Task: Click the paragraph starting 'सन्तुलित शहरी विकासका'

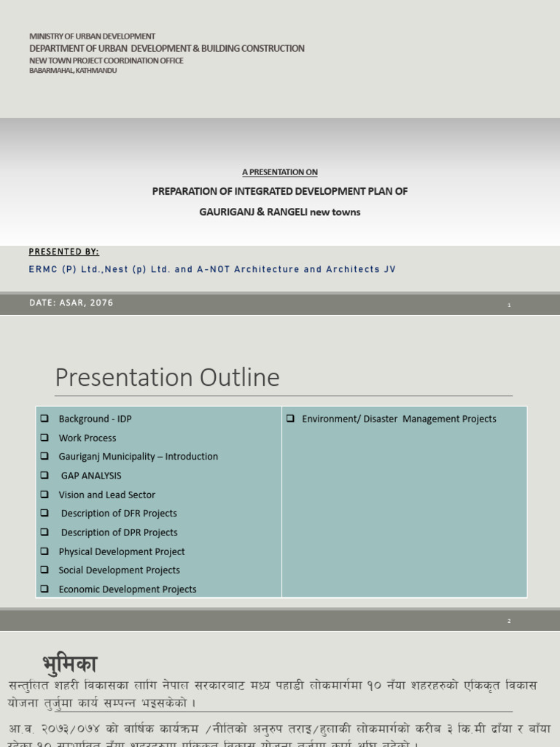Action: pos(273,694)
